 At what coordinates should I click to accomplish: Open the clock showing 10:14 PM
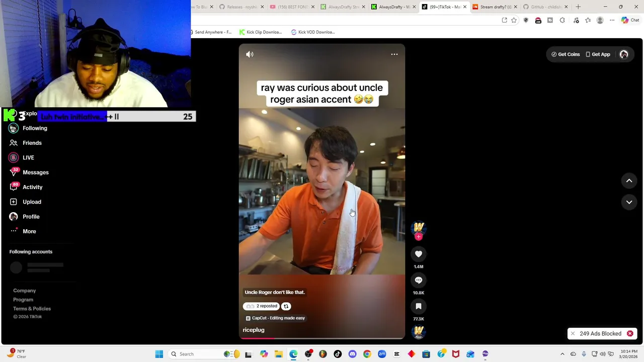[629, 354]
